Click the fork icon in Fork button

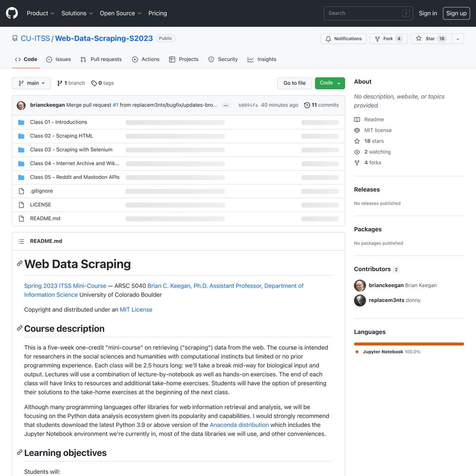point(377,39)
